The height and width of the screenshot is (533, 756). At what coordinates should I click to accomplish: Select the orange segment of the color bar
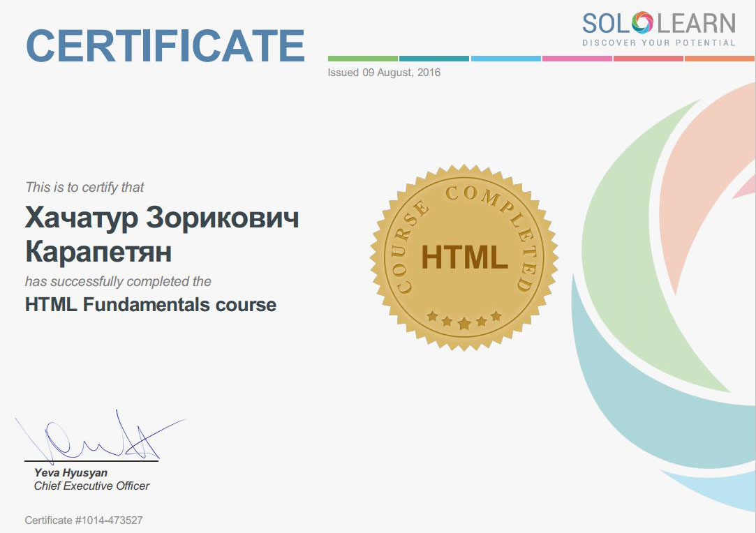click(x=719, y=59)
